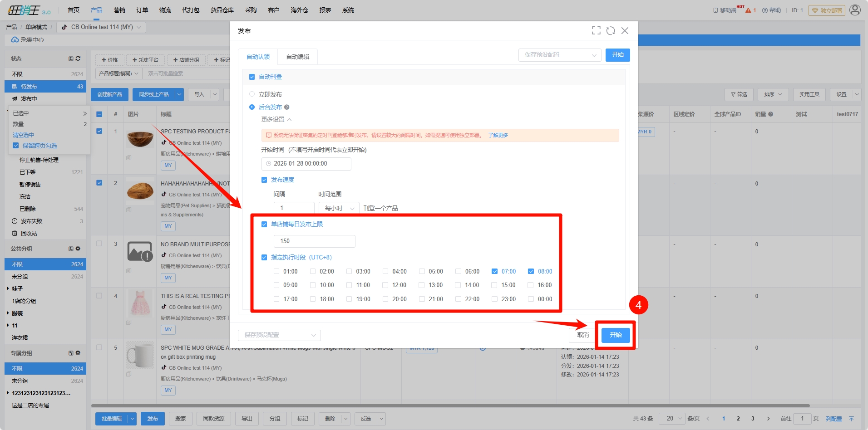Tick the 09:00 execution time checkbox
The image size is (868, 430).
tap(276, 285)
